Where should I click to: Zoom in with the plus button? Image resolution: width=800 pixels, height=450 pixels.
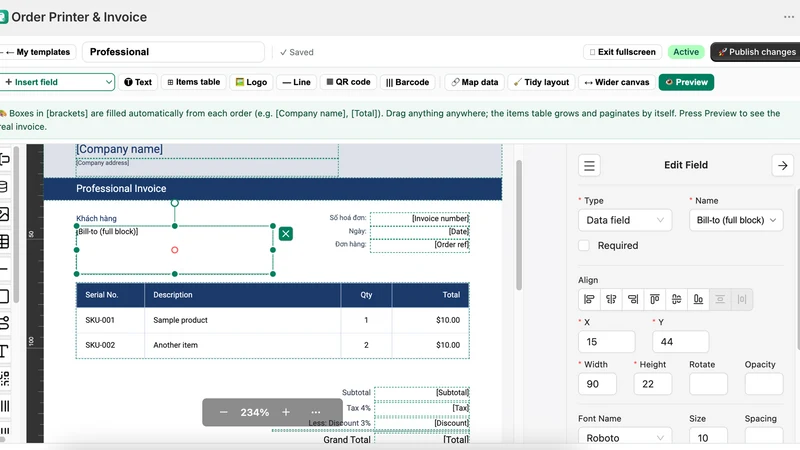coord(286,412)
